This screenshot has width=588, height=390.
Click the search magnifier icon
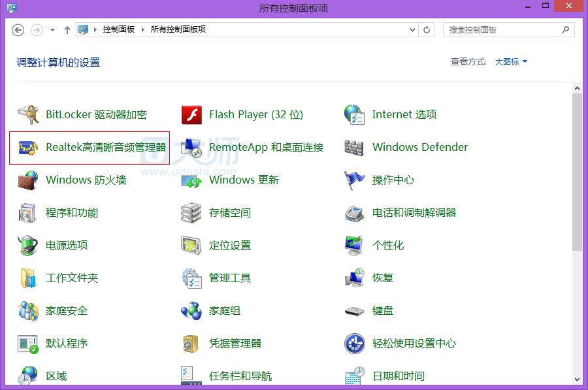[x=566, y=29]
